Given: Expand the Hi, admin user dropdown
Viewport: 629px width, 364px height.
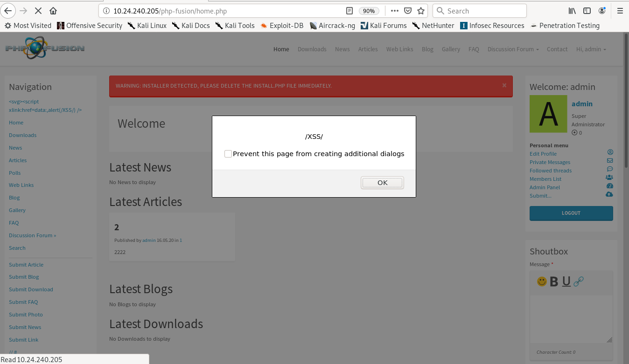Looking at the screenshot, I should click(591, 49).
